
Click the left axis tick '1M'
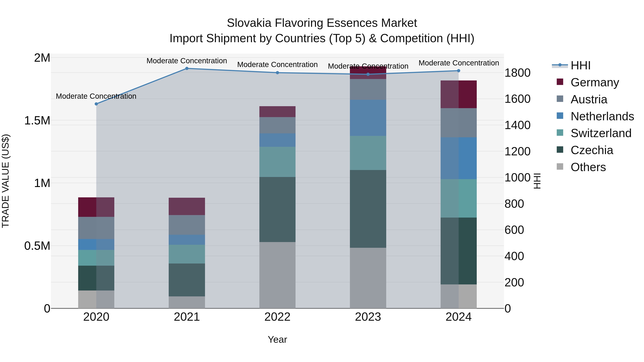(x=42, y=183)
